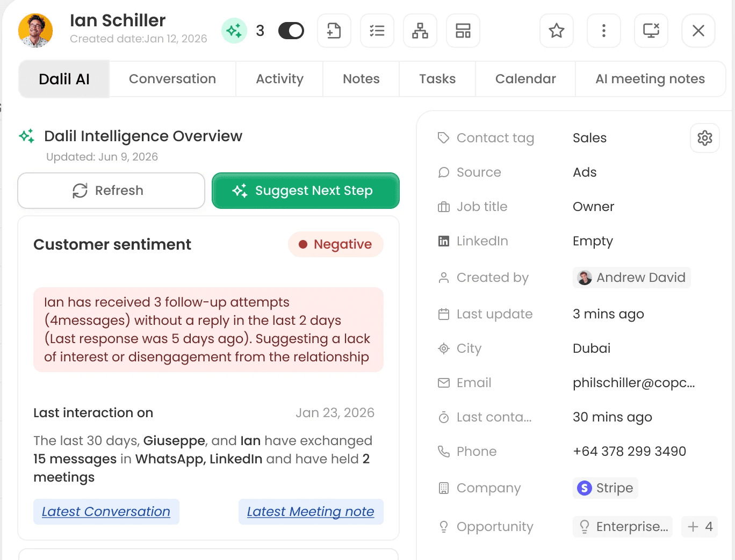The width and height of the screenshot is (735, 560).
Task: Open the Latest Conversation link
Action: coord(106,512)
